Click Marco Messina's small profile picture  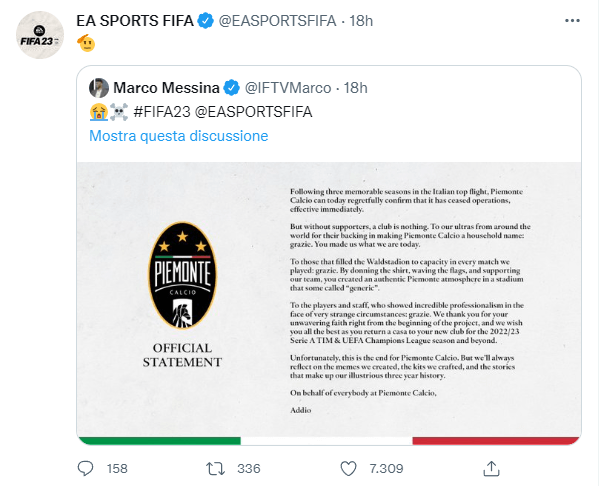(x=98, y=87)
